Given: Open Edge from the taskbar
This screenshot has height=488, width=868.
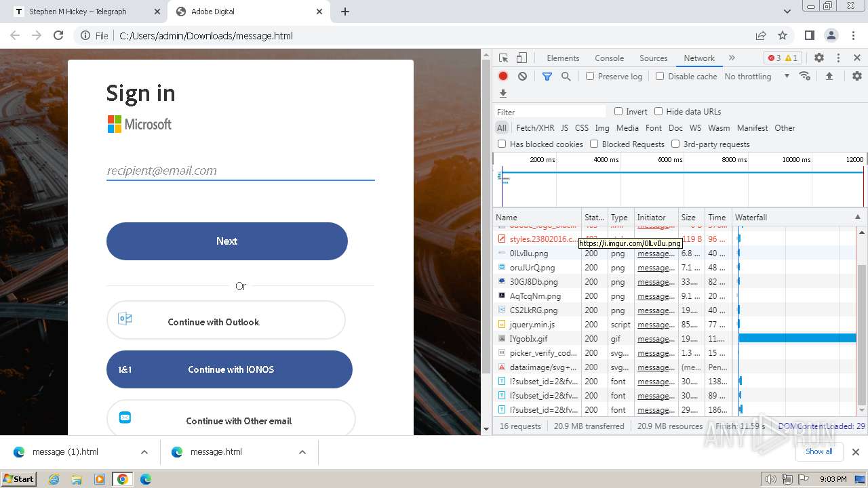Looking at the screenshot, I should pos(145,479).
